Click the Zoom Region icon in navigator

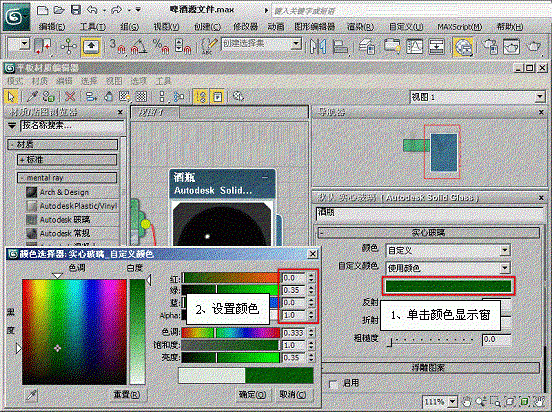tap(495, 401)
